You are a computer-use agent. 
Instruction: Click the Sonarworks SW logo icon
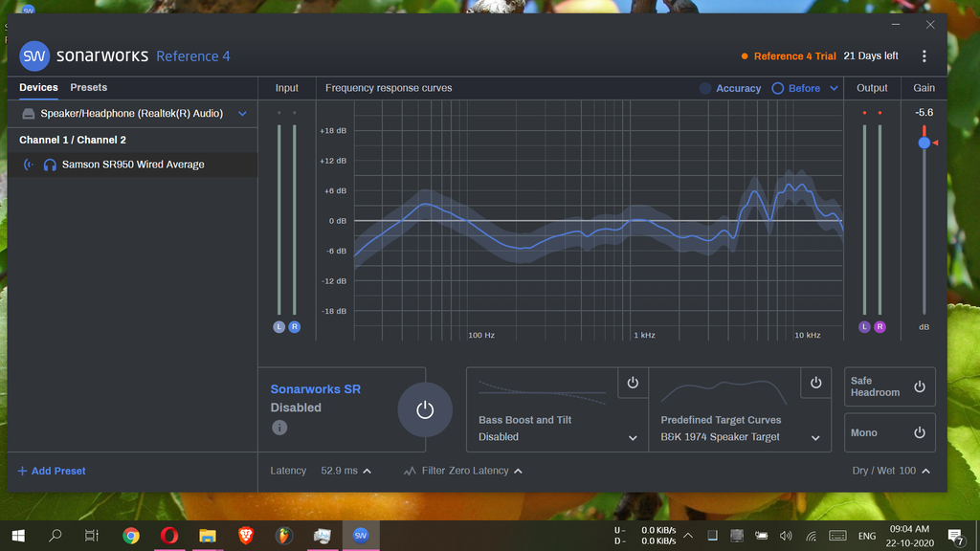pos(34,56)
